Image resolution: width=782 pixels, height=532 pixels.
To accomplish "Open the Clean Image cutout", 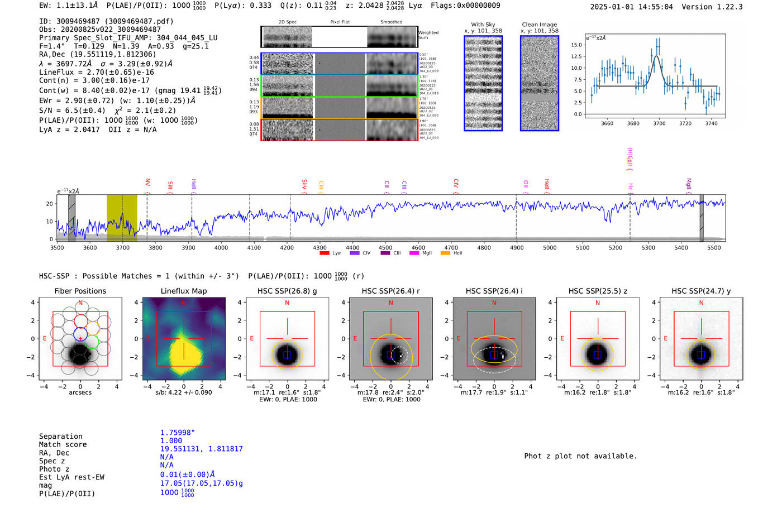I will pos(540,83).
